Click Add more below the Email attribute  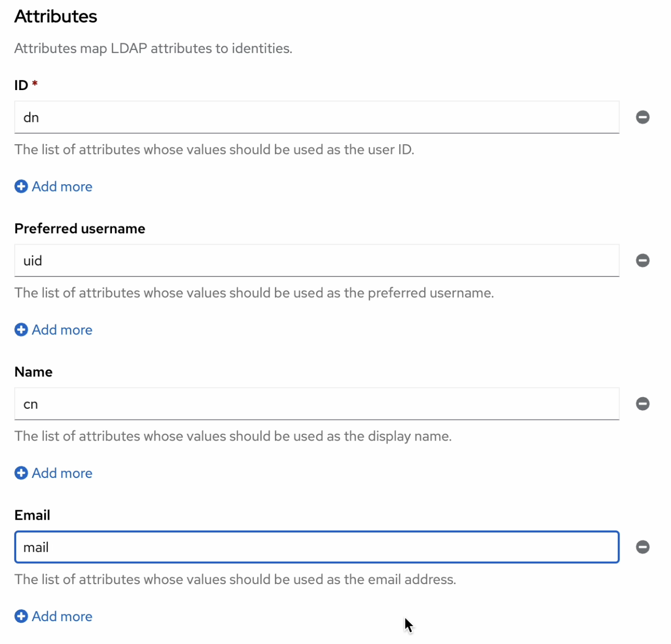pos(61,616)
